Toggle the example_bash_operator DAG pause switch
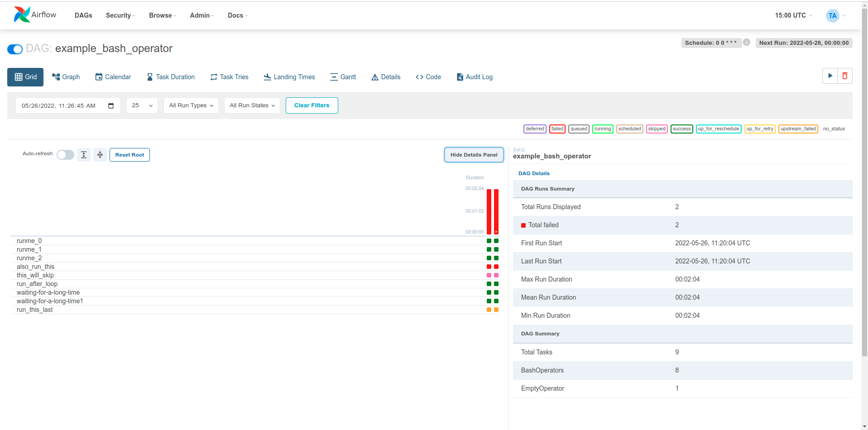 click(15, 49)
